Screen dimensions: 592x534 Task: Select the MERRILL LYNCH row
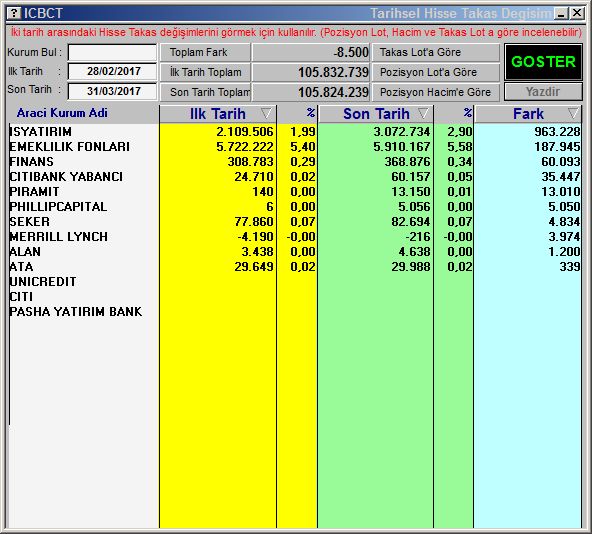[x=295, y=237]
